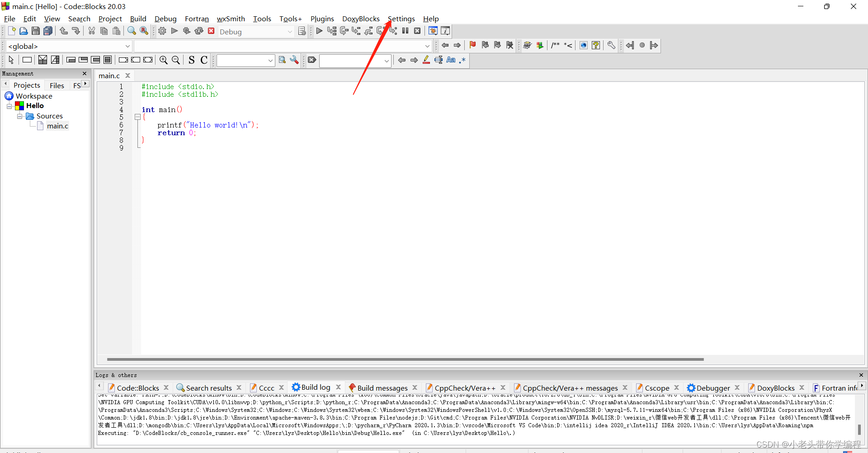The image size is (868, 453).
Task: Abort the build with red X icon
Action: tap(211, 31)
